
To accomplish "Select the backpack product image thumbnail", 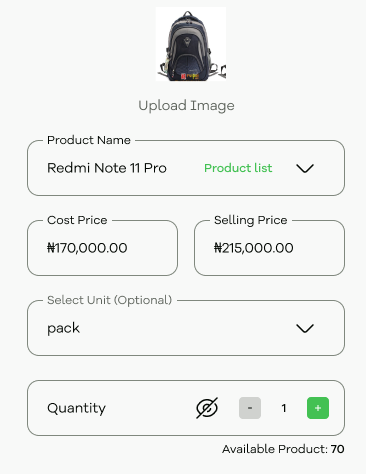I will pos(191,44).
